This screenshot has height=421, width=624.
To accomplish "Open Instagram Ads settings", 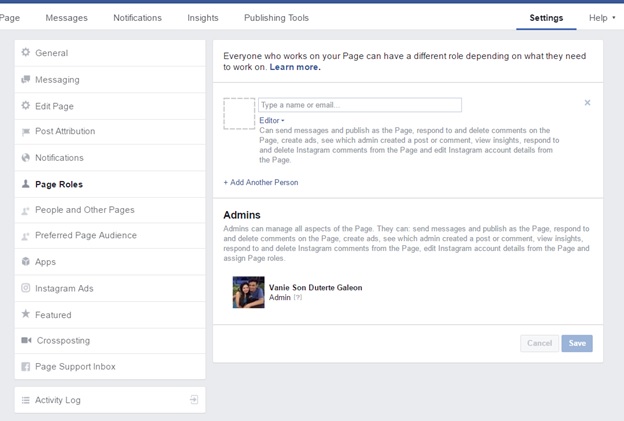I will [x=110, y=288].
